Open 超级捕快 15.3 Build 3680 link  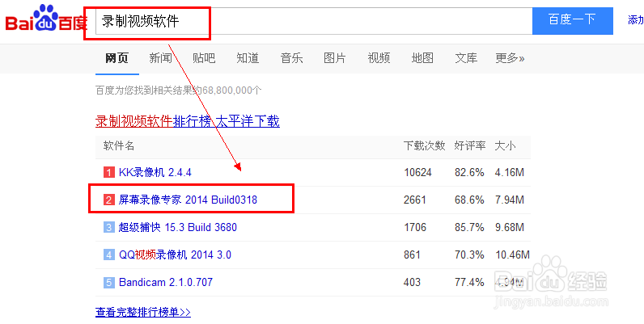178,227
